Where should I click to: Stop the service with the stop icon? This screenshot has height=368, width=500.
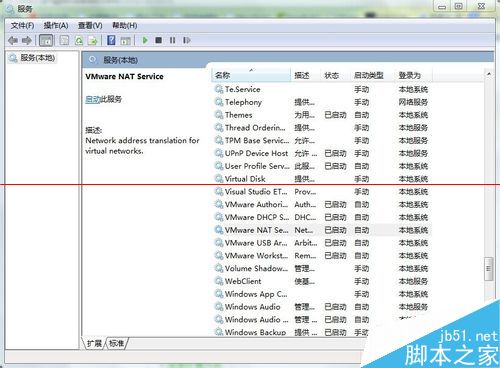[159, 40]
